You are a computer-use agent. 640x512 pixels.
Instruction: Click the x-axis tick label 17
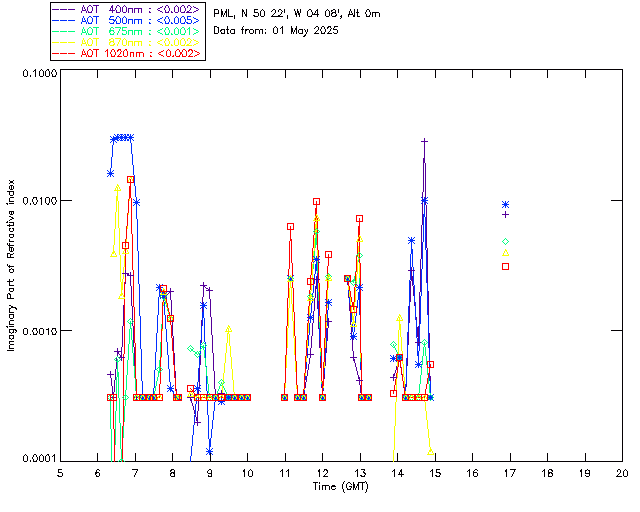click(510, 473)
